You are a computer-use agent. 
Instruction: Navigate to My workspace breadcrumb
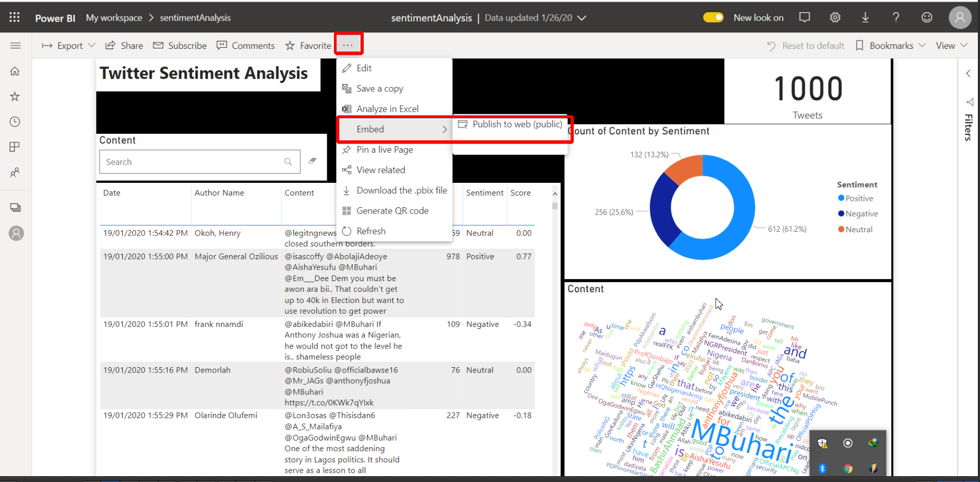click(114, 18)
